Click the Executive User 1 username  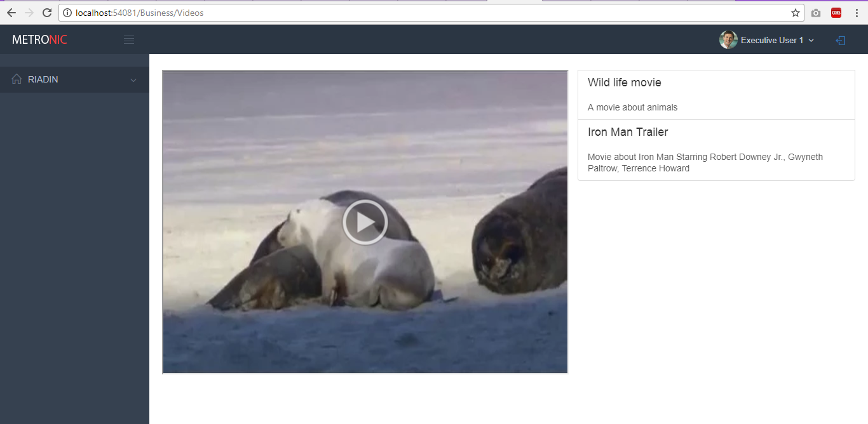tap(772, 40)
